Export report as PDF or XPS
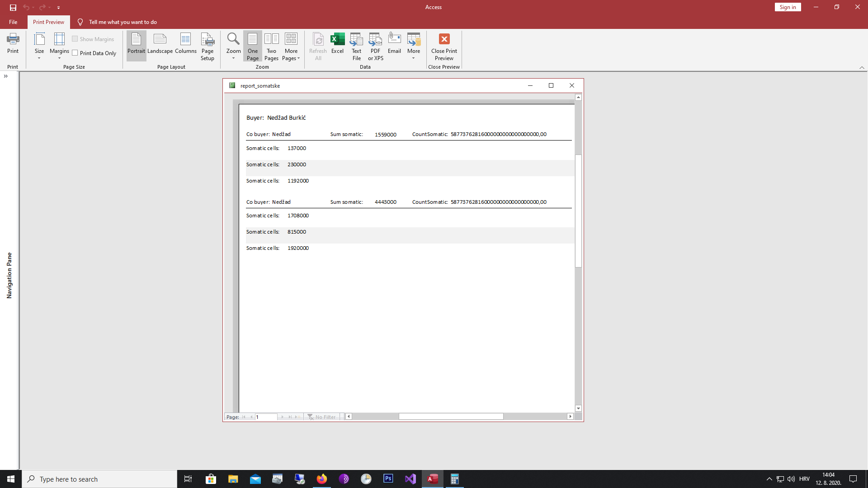This screenshot has height=488, width=868. pyautogui.click(x=376, y=46)
